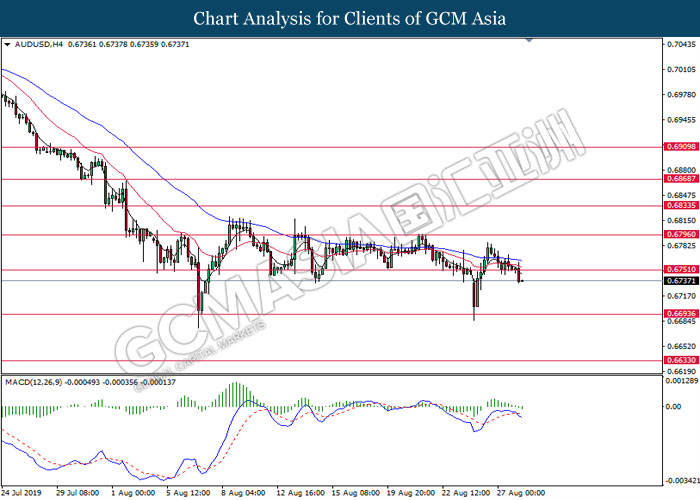Select the 24 Jul 2019 date label
The image size is (700, 500).
pos(22,493)
